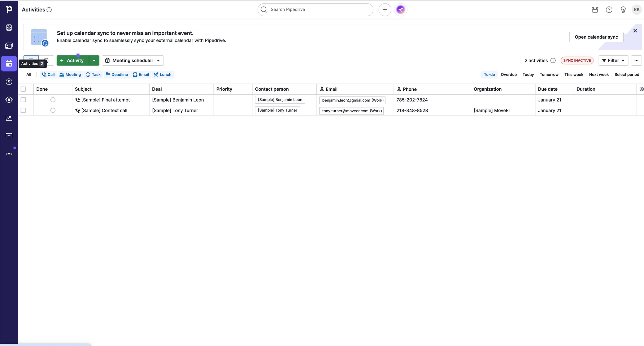Mark Context call activity as done
This screenshot has height=346, width=644.
tap(53, 110)
